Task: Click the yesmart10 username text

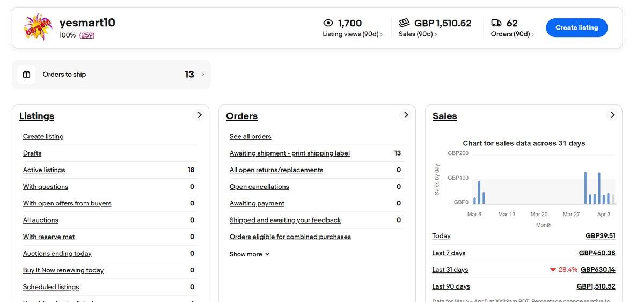Action: click(87, 23)
